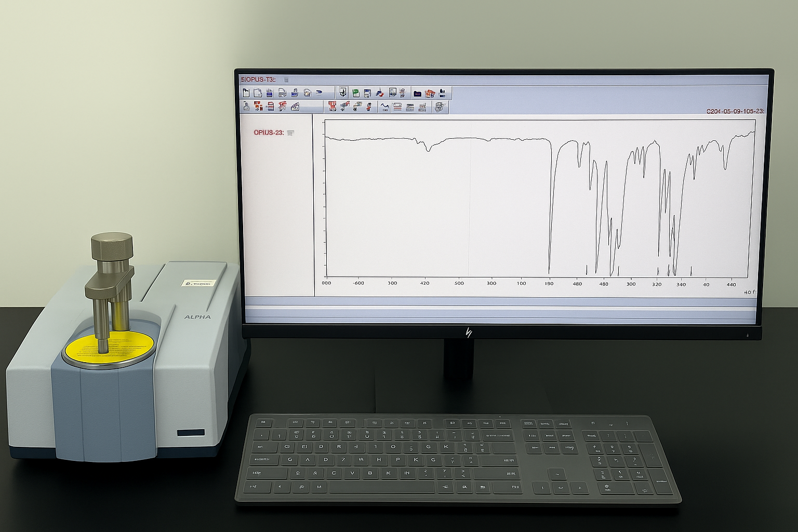Click the C204-05-09-105-23 label at top right
The image size is (798, 532).
click(735, 111)
